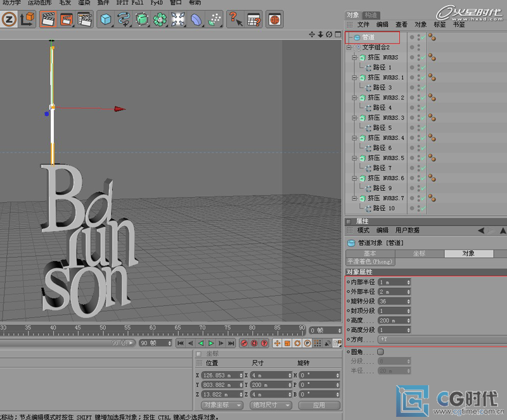The image size is (507, 420).
Task: Collapse the 文字组合2 group
Action: (349, 48)
